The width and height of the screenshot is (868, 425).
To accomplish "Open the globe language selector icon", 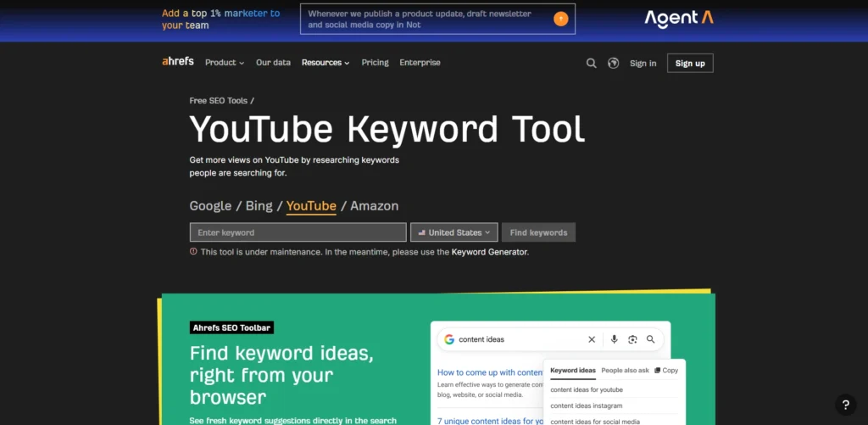I will (614, 63).
